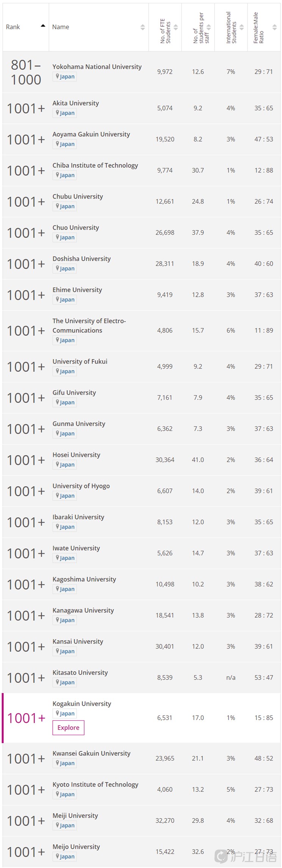Select Japan tag under Akita University
Image resolution: width=282 pixels, height=868 pixels.
pos(64,113)
